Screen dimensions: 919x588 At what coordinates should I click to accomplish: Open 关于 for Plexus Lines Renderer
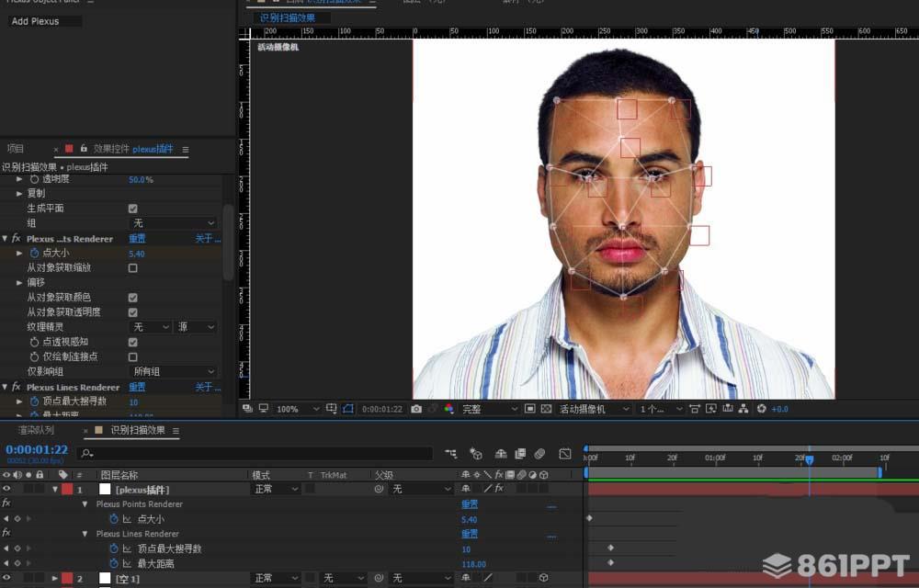208,387
